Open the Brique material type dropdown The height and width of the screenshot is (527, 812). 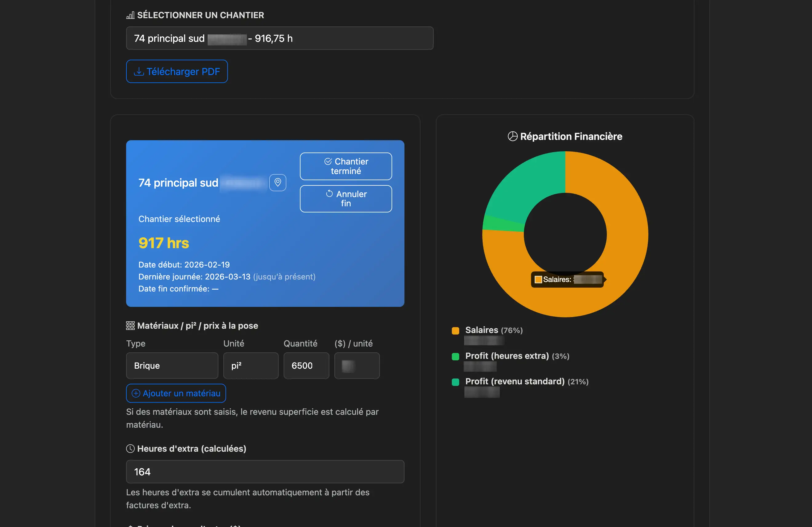pyautogui.click(x=172, y=366)
